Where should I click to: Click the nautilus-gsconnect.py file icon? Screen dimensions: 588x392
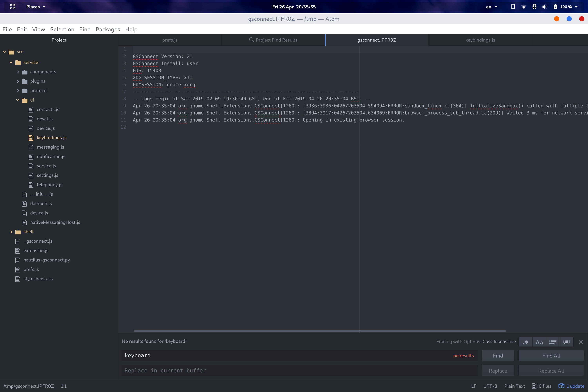coord(17,260)
